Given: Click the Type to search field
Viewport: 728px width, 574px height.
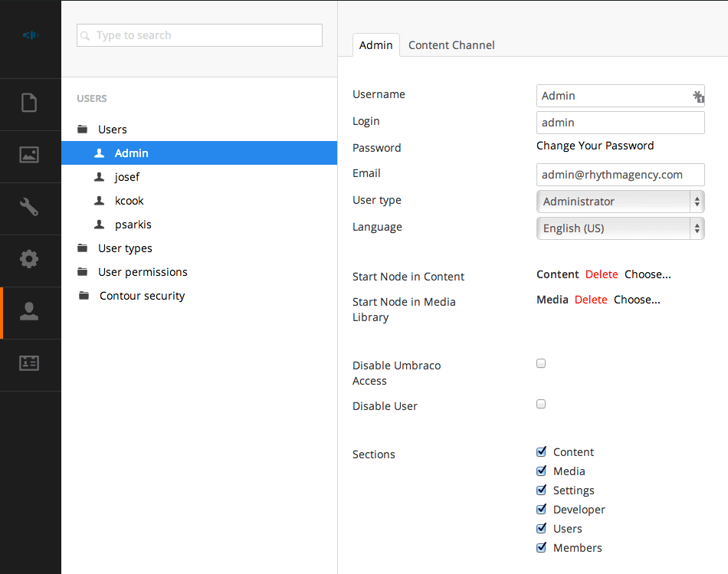Looking at the screenshot, I should 199,35.
